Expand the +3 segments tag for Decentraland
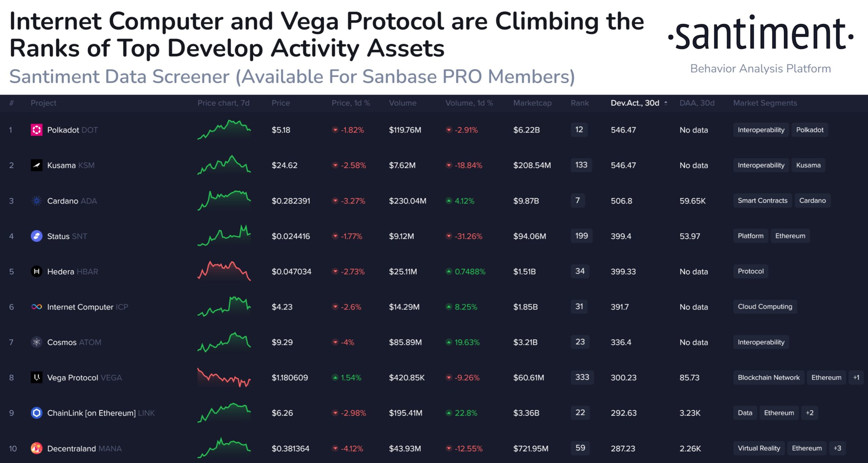This screenshot has height=463, width=868. (x=837, y=448)
